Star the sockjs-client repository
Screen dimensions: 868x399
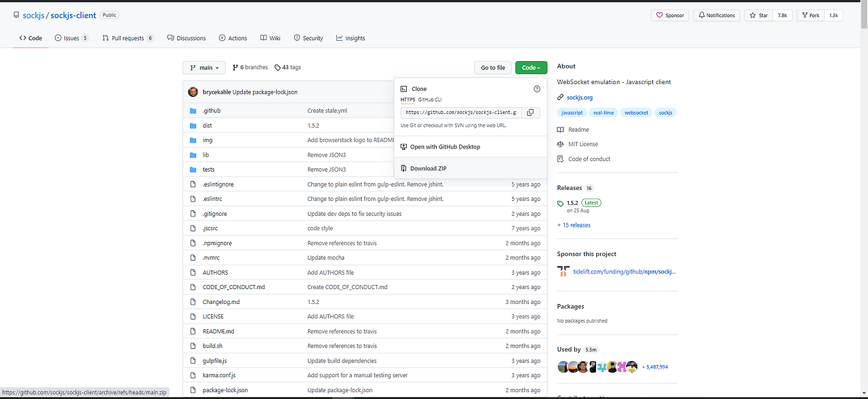coord(757,15)
